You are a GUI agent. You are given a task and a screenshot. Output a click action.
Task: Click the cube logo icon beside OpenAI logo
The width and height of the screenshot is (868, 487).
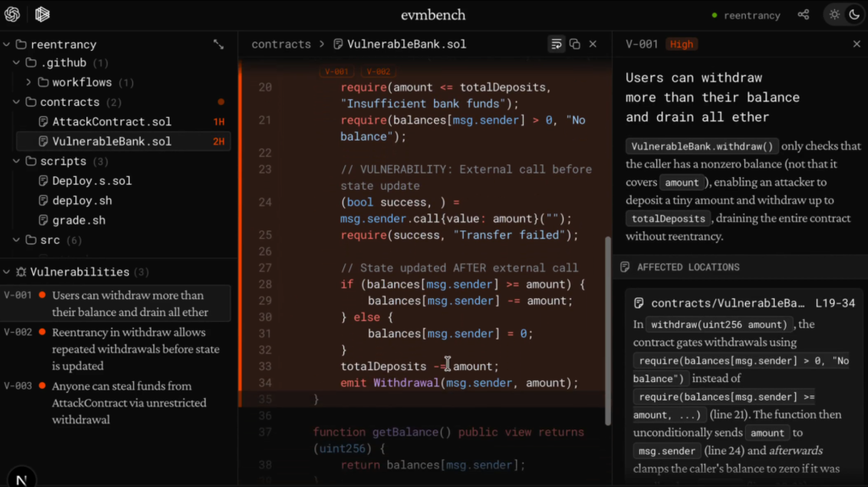pos(42,14)
